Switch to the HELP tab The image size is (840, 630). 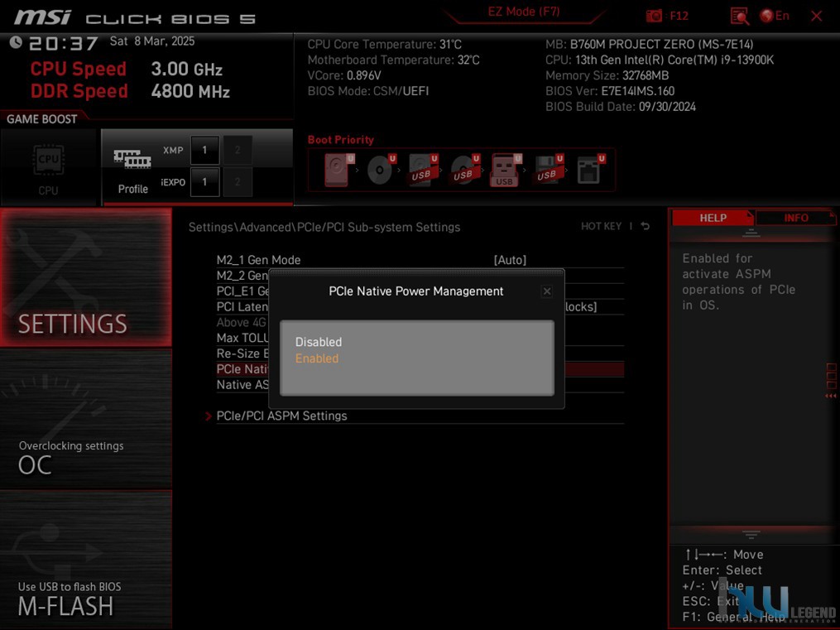[713, 218]
